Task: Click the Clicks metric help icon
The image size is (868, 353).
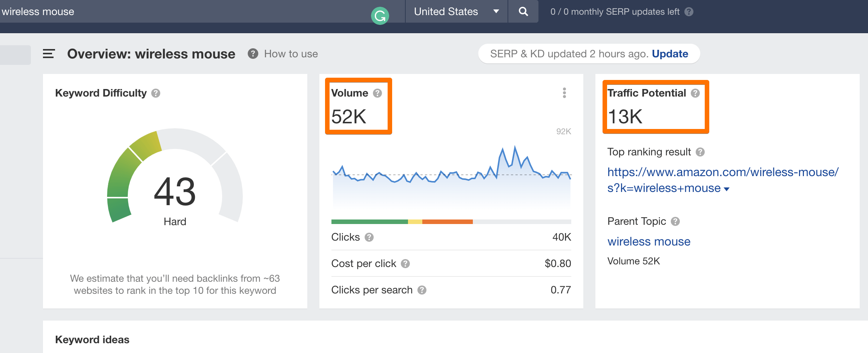Action: click(x=370, y=237)
